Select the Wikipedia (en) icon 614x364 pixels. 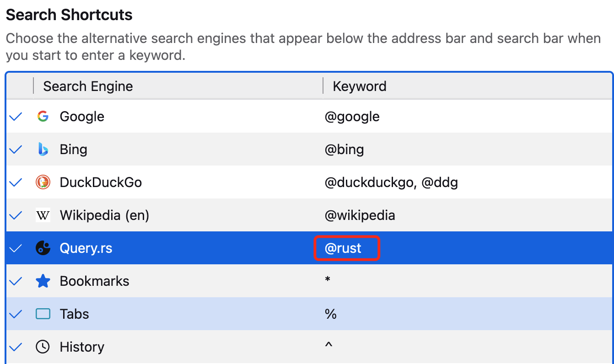point(43,215)
